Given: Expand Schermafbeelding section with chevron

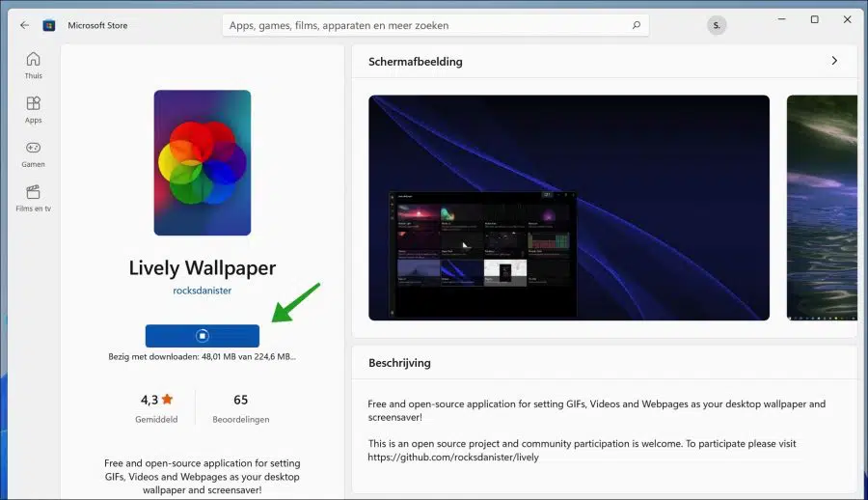Looking at the screenshot, I should click(x=834, y=61).
